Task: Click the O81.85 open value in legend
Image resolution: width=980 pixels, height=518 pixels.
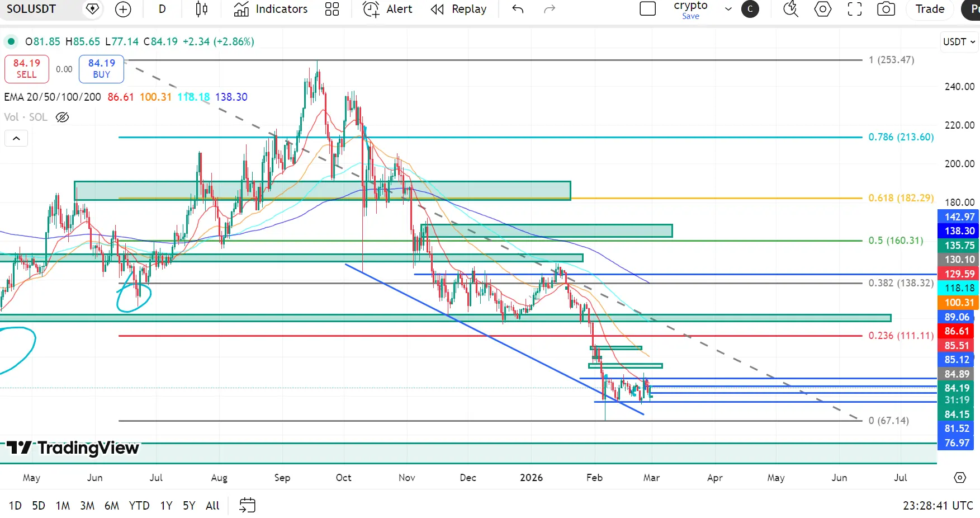Action: [42, 41]
